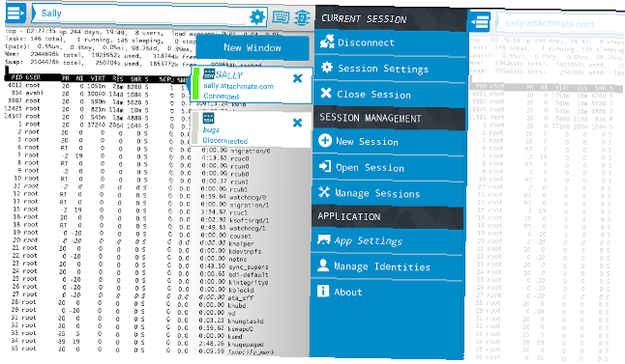
Task: Click the SSH icon on the bugs card
Action: click(209, 118)
